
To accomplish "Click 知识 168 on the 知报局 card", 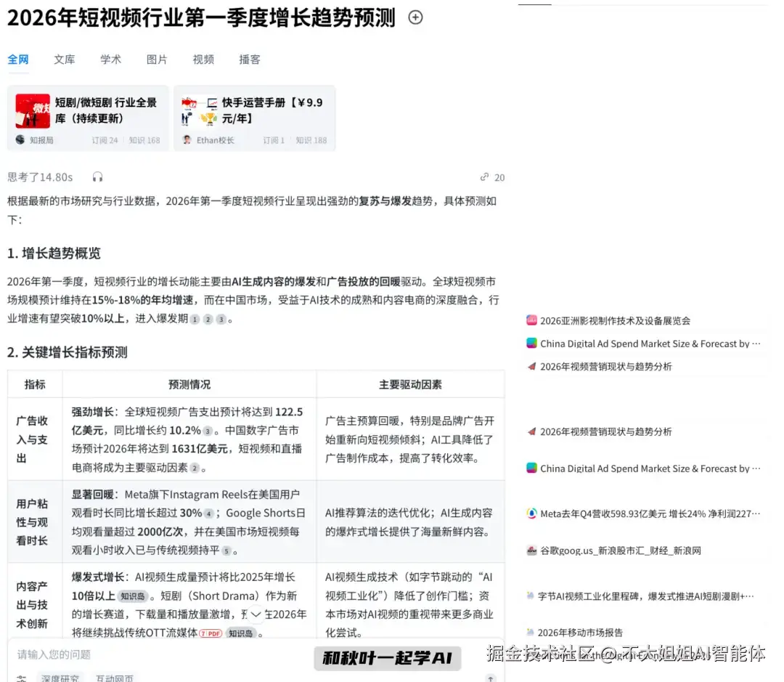I will pos(144,140).
